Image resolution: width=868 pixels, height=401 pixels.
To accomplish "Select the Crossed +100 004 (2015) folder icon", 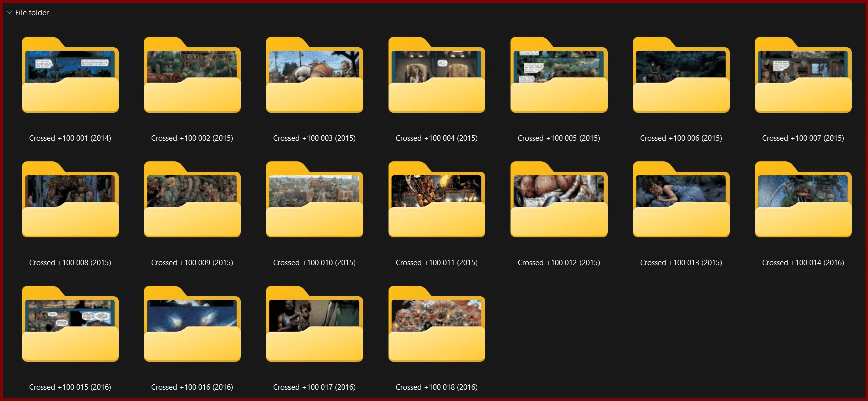I will click(x=437, y=75).
